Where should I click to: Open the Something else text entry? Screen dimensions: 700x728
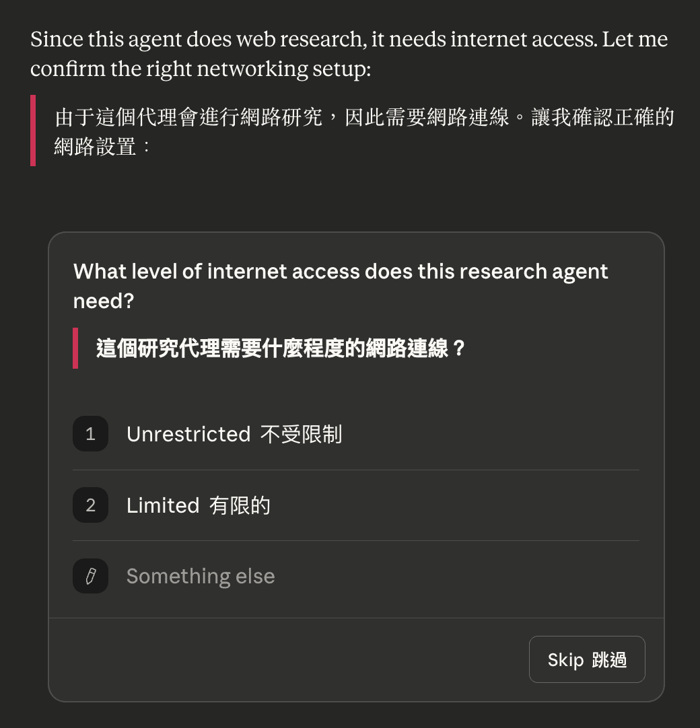point(201,576)
